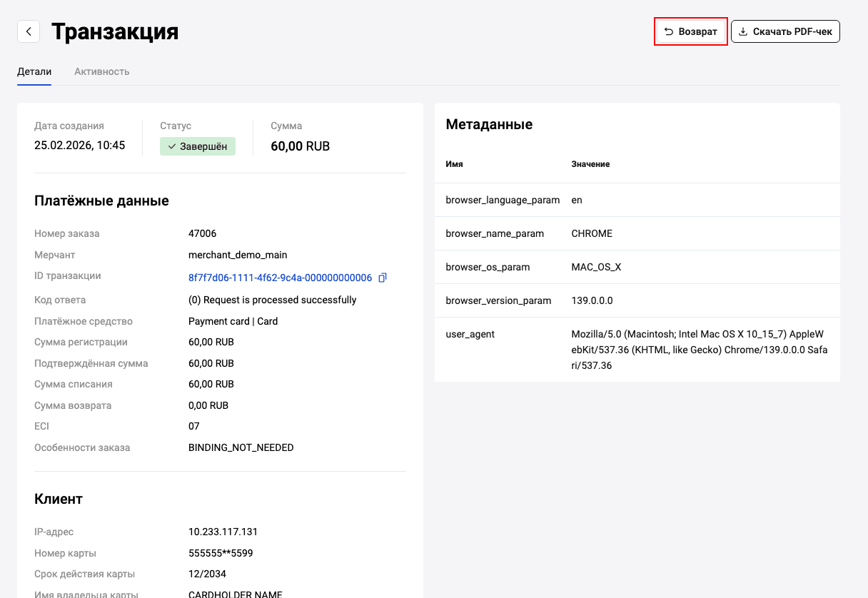Click the browser_version_param metadata name
The height and width of the screenshot is (598, 868).
[498, 300]
